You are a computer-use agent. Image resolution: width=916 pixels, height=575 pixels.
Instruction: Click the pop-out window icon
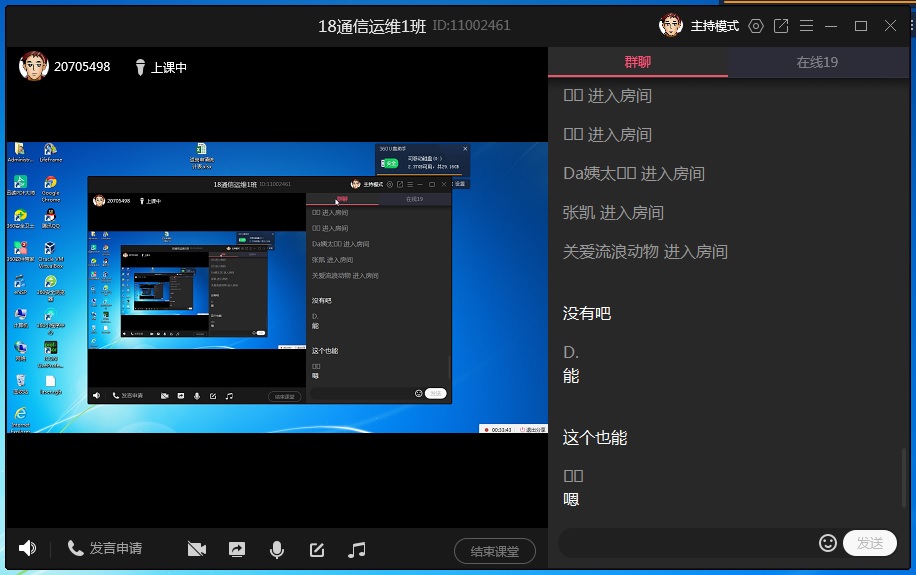pyautogui.click(x=781, y=26)
